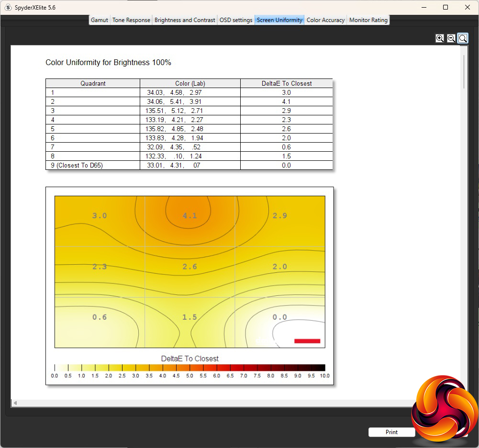The width and height of the screenshot is (479, 448).
Task: Select the Screen Uniformity tab
Action: 279,20
